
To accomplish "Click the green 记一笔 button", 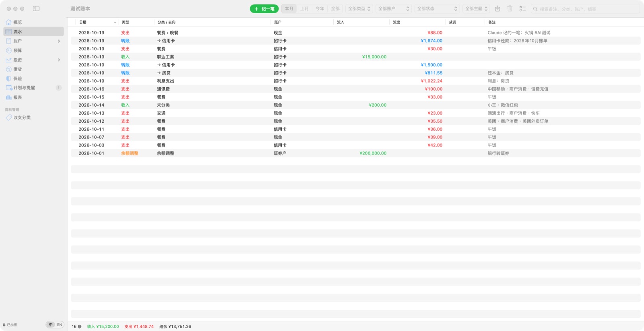I will coord(264,8).
